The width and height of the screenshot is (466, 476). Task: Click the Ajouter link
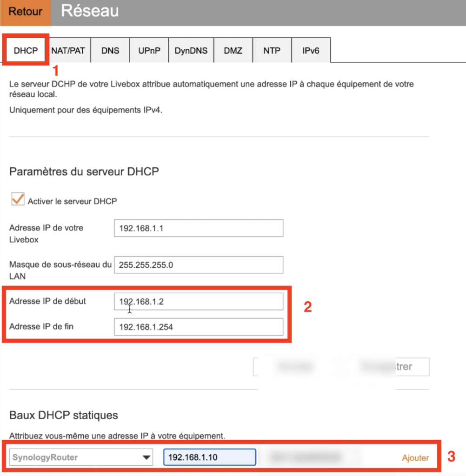tap(415, 458)
